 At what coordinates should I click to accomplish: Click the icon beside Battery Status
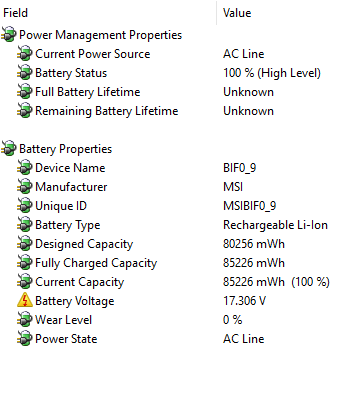click(x=25, y=73)
